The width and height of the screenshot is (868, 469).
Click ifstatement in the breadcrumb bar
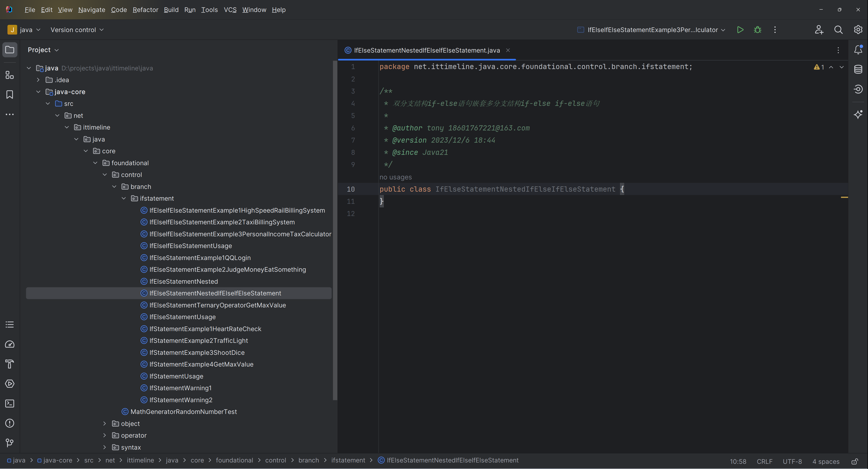[x=348, y=460]
